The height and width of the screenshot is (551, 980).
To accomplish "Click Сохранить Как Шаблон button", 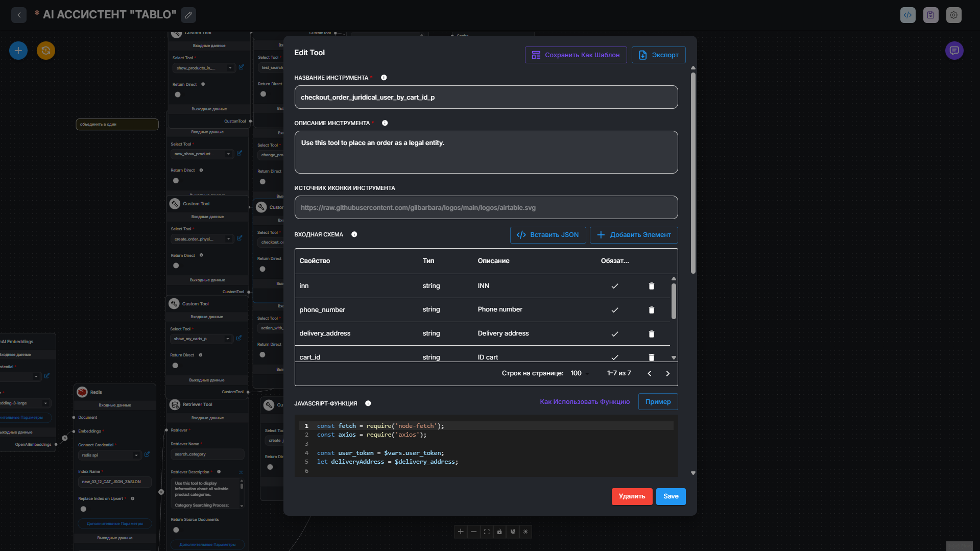I will (x=576, y=55).
